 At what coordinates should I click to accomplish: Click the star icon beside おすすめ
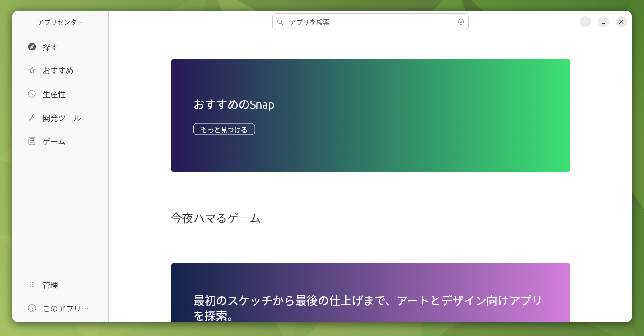coord(32,70)
